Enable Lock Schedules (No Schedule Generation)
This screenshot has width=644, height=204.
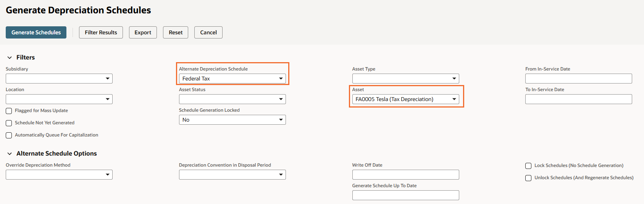[x=528, y=166]
